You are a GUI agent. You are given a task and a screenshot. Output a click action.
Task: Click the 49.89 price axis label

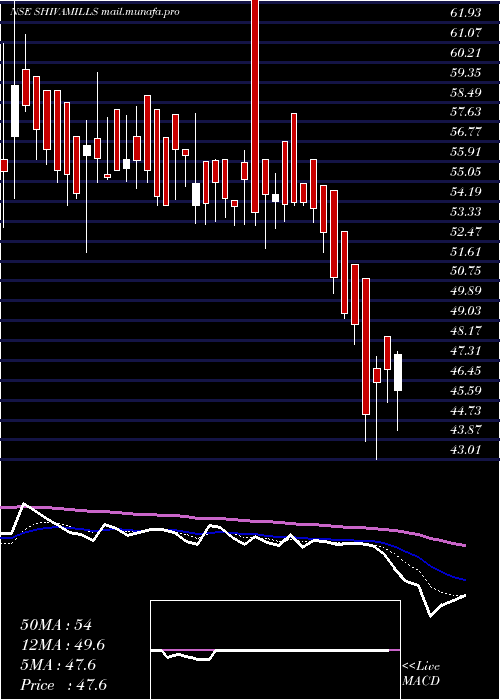[466, 291]
